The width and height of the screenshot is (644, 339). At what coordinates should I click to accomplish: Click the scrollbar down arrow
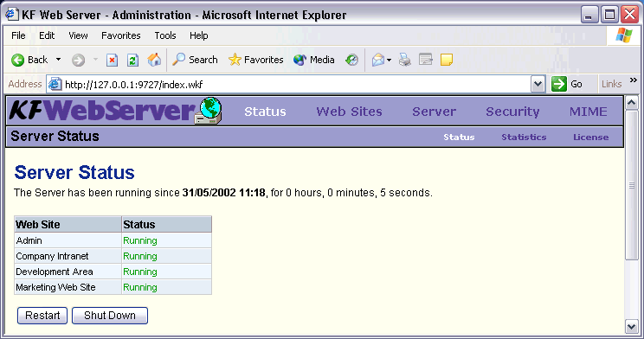point(632,327)
